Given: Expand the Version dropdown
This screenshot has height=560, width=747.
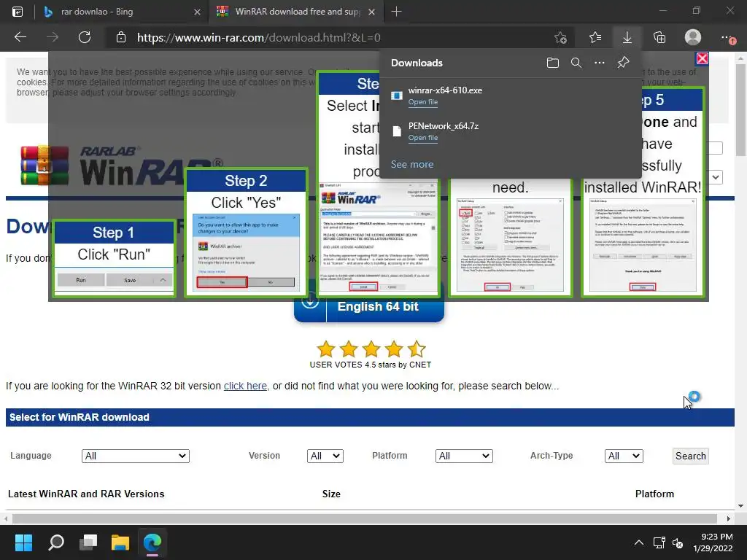Looking at the screenshot, I should pos(325,456).
